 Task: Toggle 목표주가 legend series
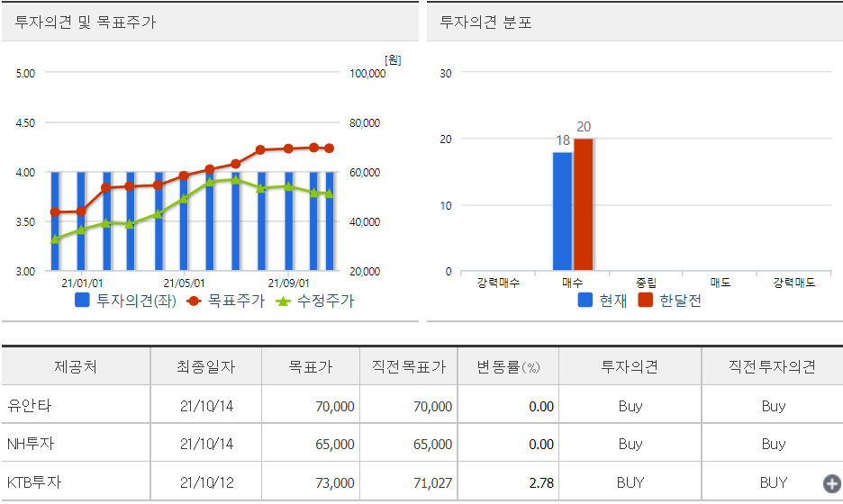[226, 301]
